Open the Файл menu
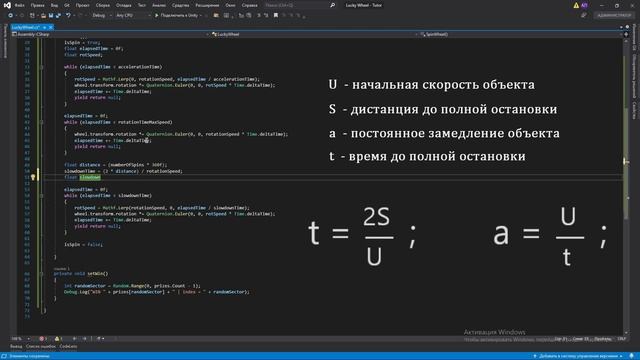Screen dimensions: 640x360 coord(19,5)
